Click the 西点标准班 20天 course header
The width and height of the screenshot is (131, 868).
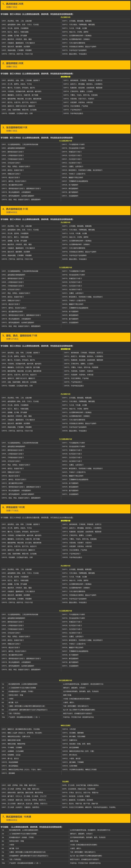[15, 4]
